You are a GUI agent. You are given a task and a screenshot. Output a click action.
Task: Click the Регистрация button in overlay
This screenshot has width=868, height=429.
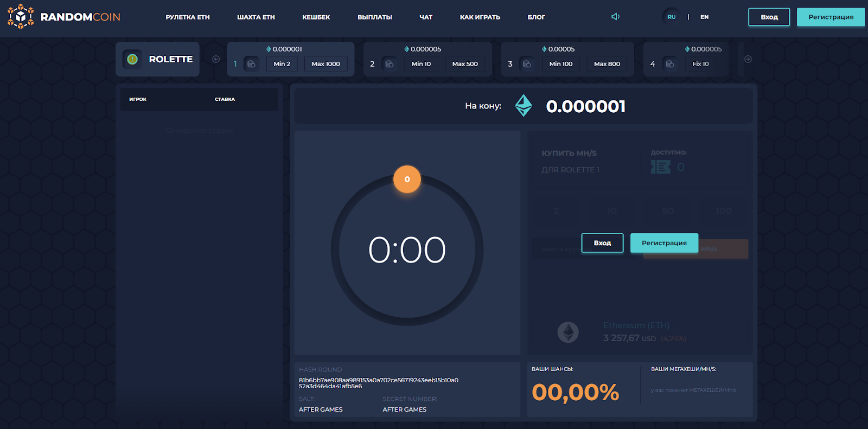point(664,243)
